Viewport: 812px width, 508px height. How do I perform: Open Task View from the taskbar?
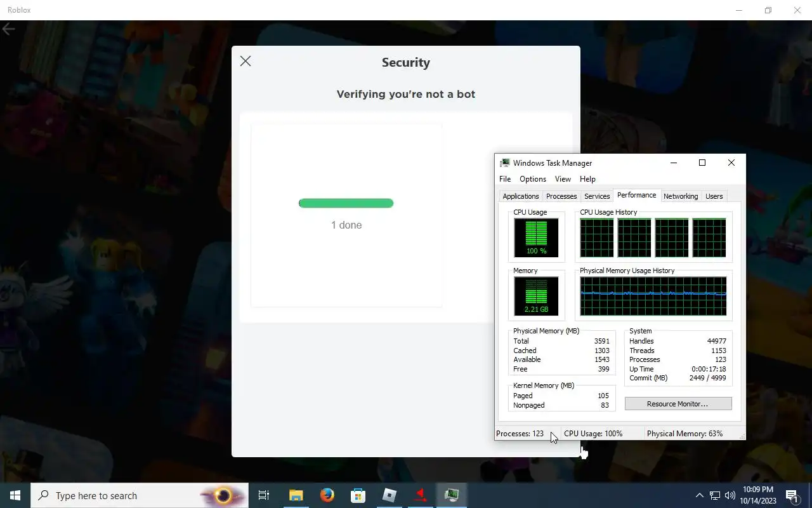[x=264, y=495]
